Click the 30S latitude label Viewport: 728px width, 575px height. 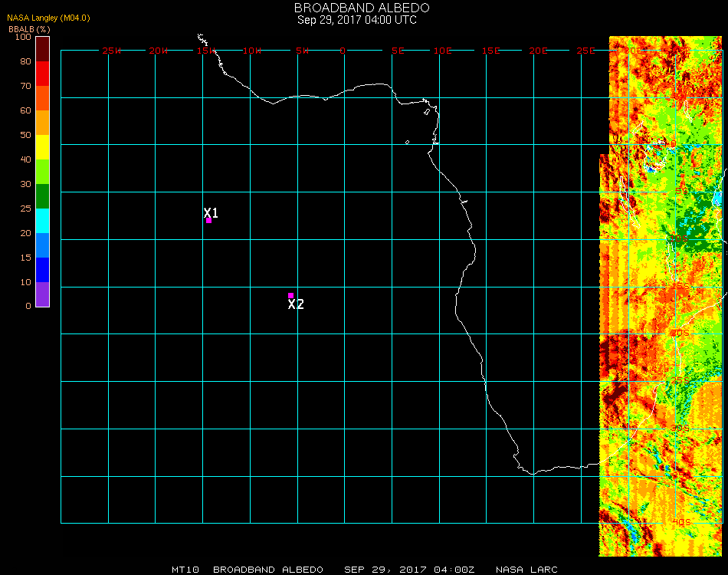coord(680,428)
